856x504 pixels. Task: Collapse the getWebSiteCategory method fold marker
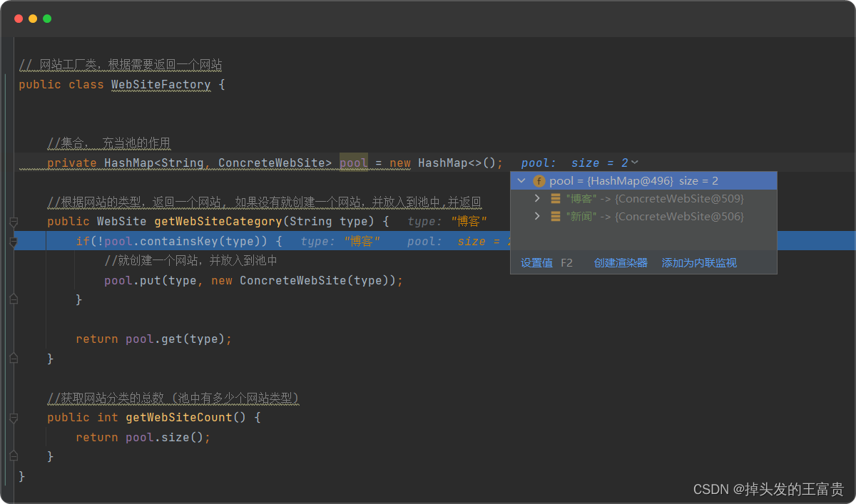tap(13, 222)
